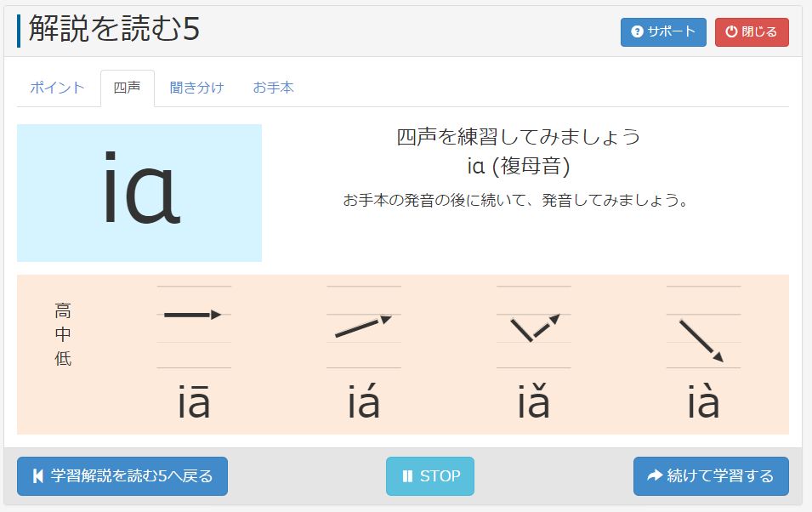Click the pause icon on STOP button
Viewport: 812px width, 512px height.
click(x=407, y=476)
